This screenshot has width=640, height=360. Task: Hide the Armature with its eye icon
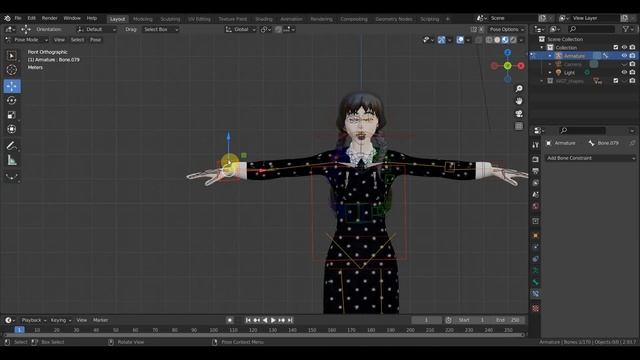tap(624, 56)
